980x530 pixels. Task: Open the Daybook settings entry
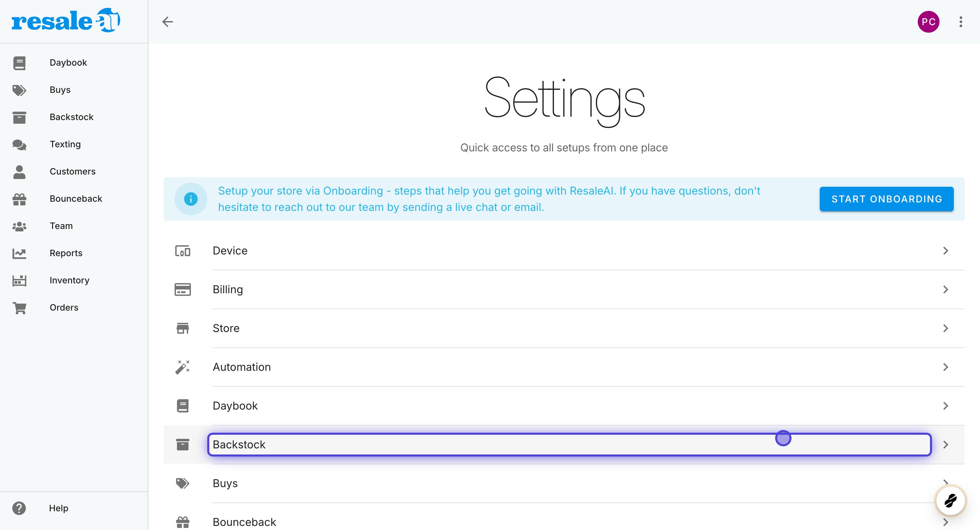point(564,406)
